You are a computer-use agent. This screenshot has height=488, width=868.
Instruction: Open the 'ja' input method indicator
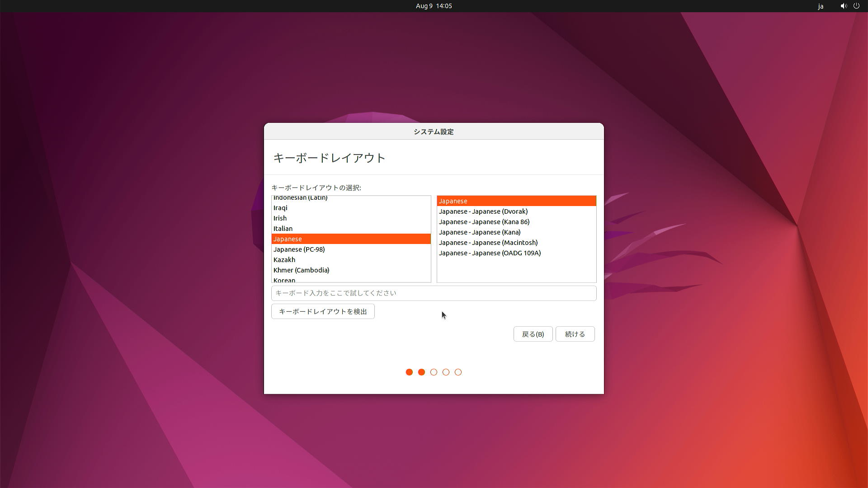[821, 6]
